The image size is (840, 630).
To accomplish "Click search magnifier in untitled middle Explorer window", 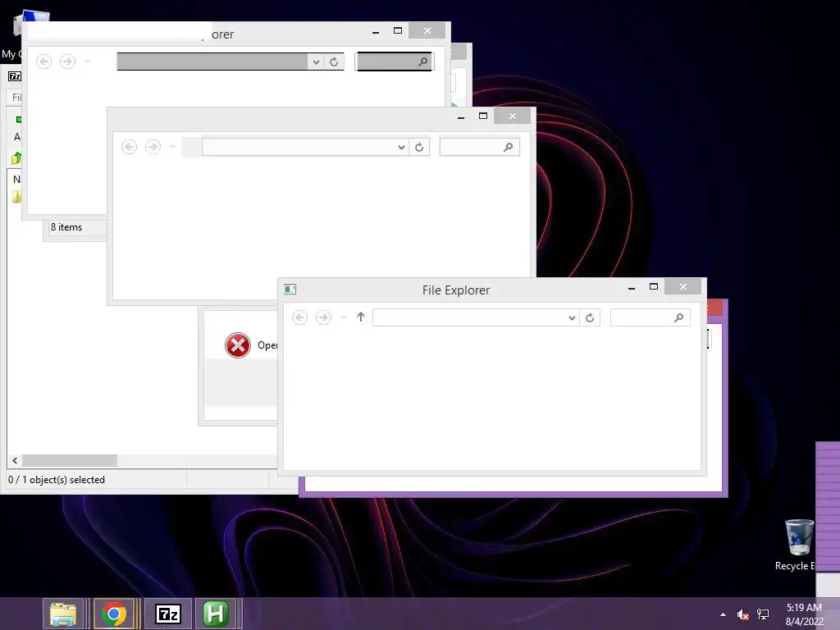I will (509, 147).
